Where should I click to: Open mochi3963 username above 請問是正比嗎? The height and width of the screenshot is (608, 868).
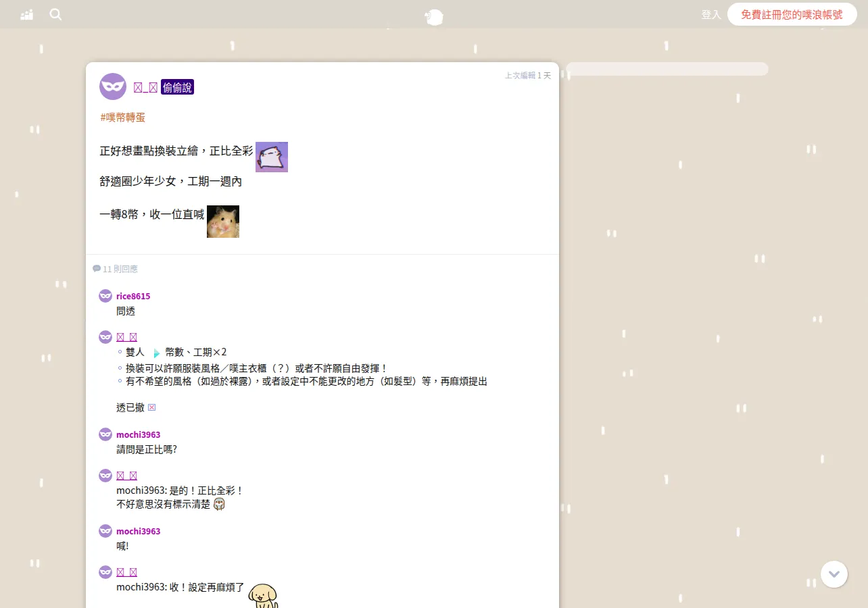coord(139,435)
